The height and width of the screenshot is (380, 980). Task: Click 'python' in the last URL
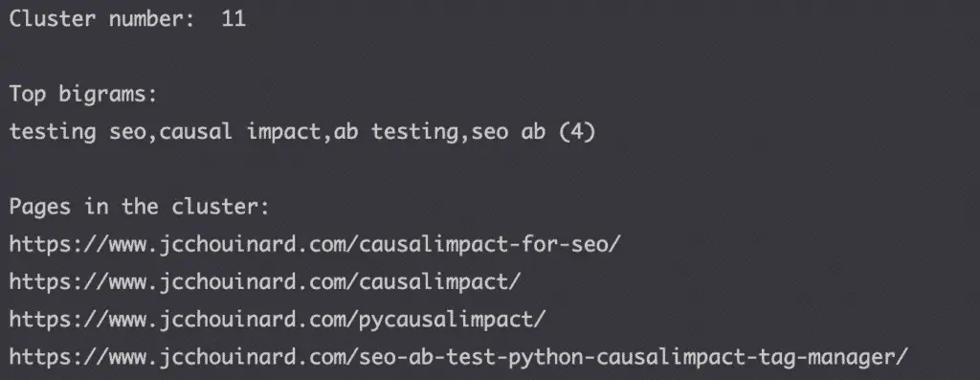[546, 357]
